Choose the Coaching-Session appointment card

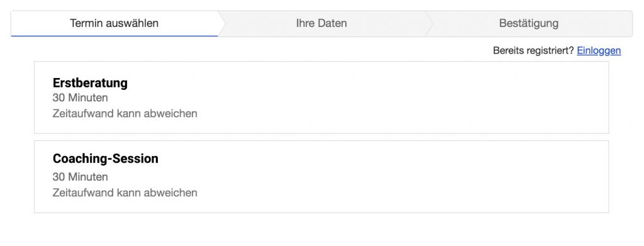click(321, 177)
